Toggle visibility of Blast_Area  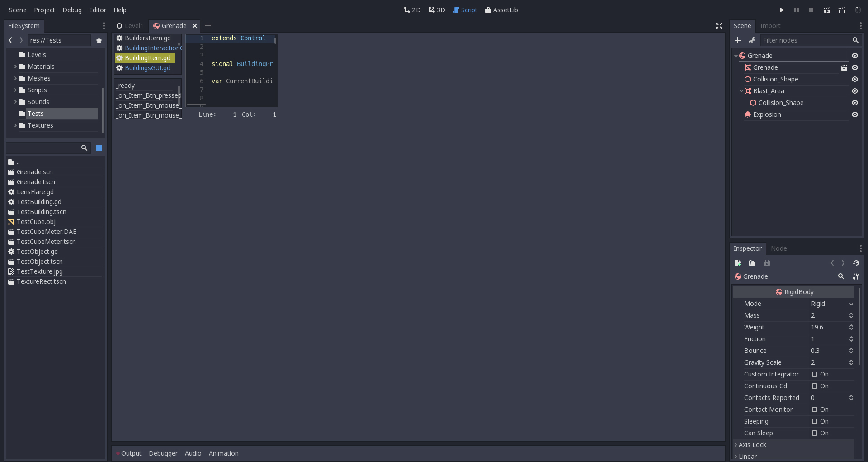855,91
